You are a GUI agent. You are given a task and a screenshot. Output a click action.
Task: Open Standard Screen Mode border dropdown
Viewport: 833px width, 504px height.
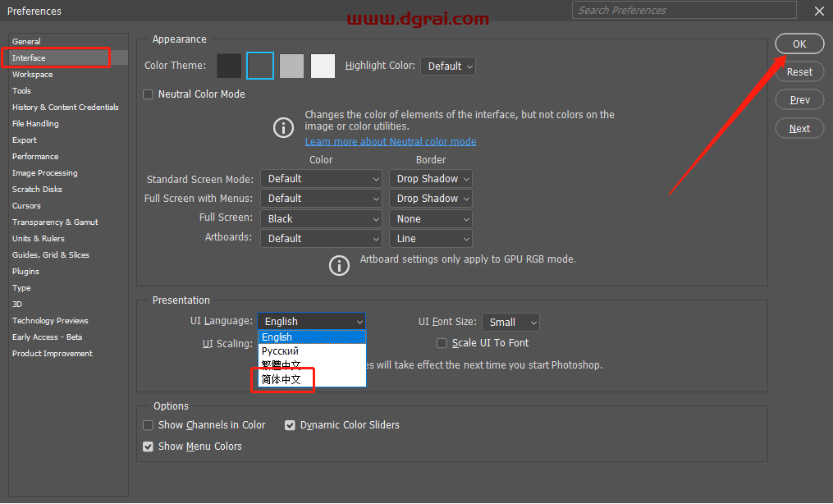coord(431,179)
